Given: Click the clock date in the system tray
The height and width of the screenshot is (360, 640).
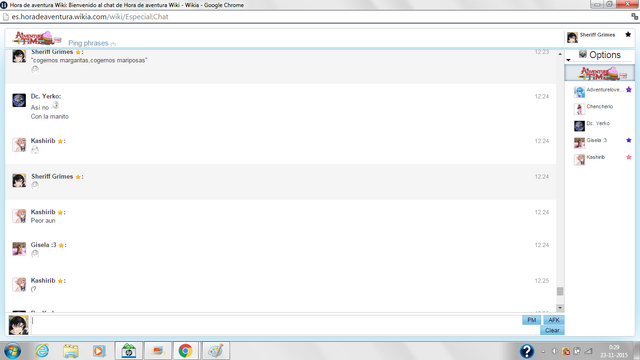Looking at the screenshot, I should click(x=614, y=355).
